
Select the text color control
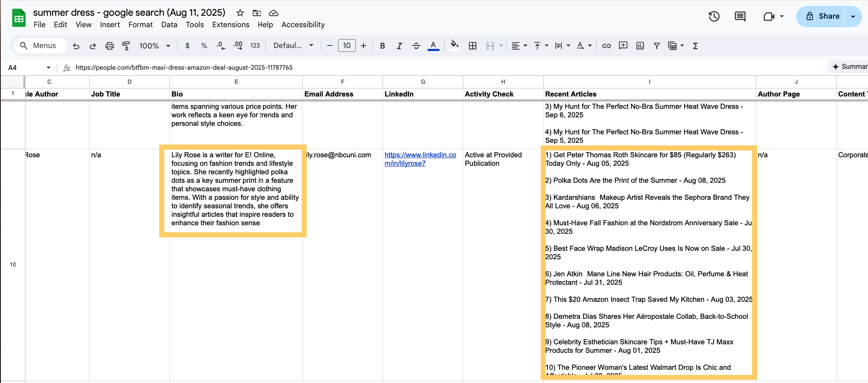(x=433, y=45)
